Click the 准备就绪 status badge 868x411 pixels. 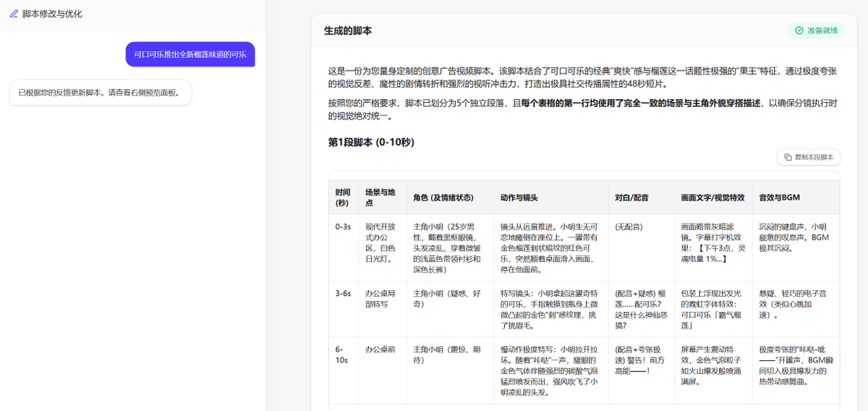(x=816, y=30)
